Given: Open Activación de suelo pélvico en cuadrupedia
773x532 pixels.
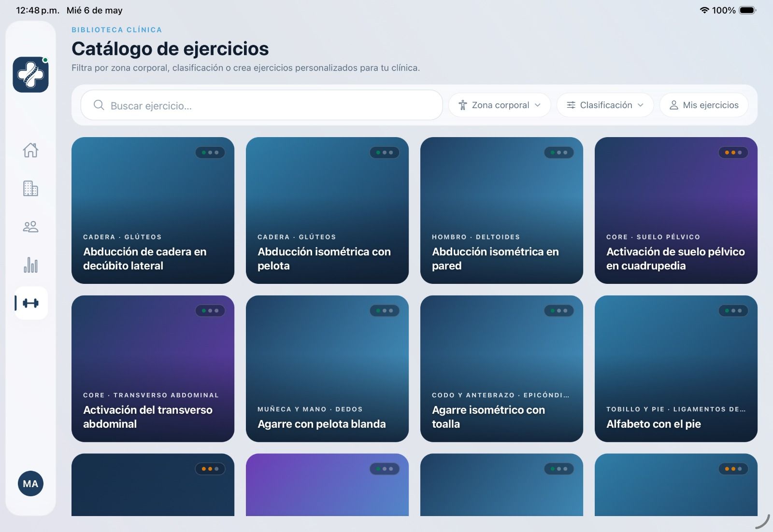Looking at the screenshot, I should click(x=676, y=210).
